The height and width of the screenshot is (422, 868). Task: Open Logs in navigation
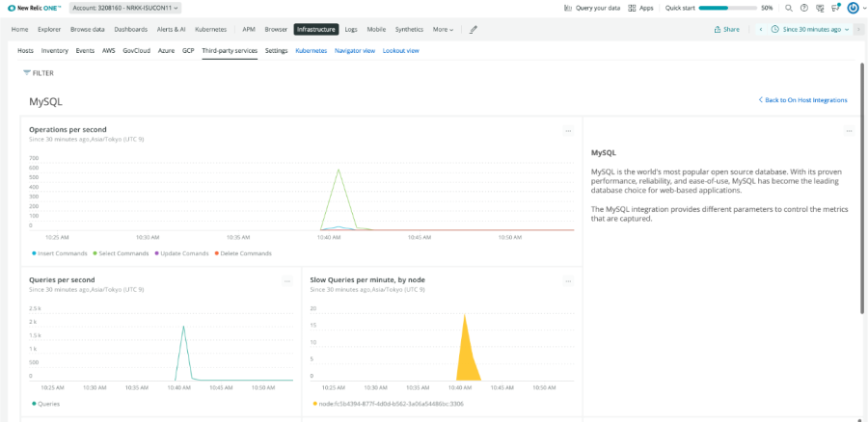pos(351,29)
